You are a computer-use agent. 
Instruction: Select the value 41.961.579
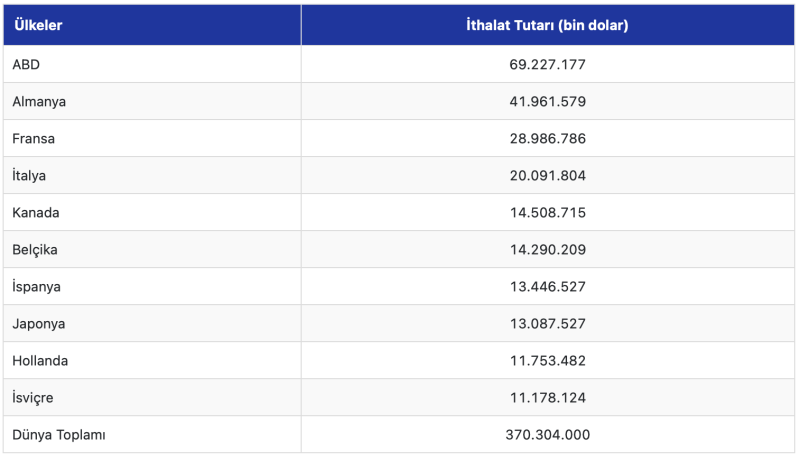click(547, 101)
